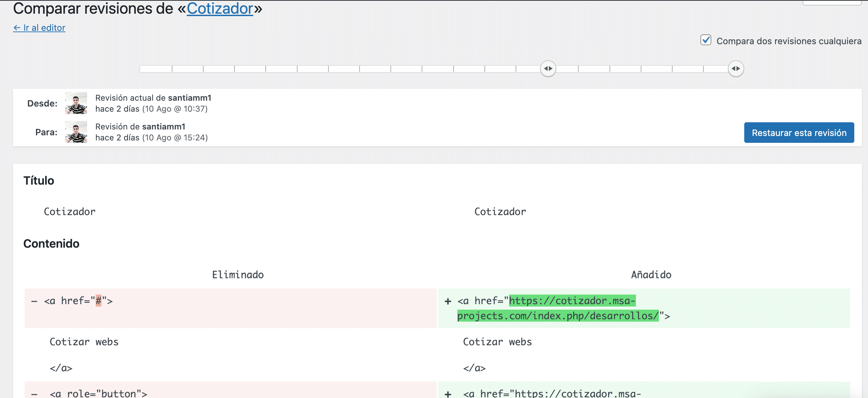Click the plus icon beside first added href line
The width and height of the screenshot is (868, 398).
448,301
